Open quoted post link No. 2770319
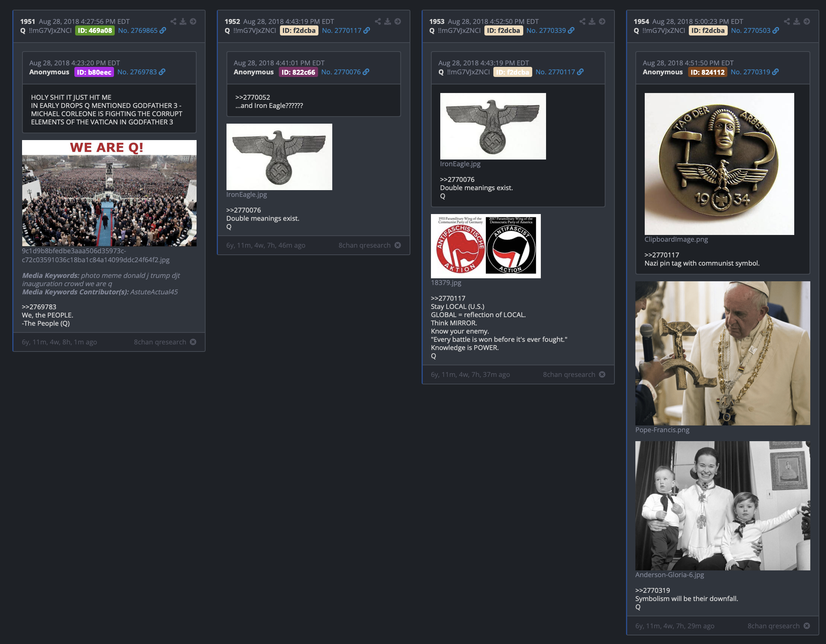 click(x=750, y=72)
